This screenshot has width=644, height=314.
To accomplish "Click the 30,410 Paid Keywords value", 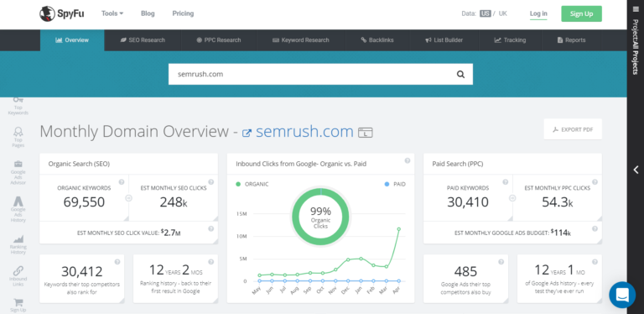I will (x=468, y=201).
